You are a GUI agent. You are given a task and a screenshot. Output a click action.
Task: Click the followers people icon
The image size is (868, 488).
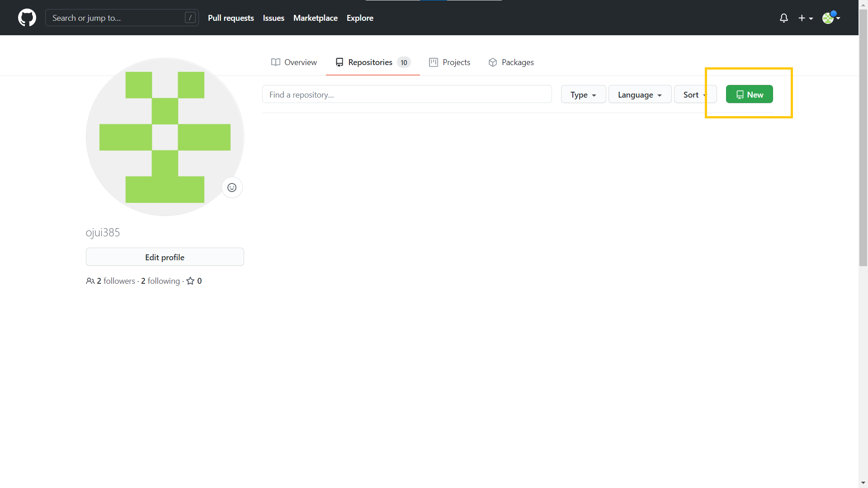point(90,281)
